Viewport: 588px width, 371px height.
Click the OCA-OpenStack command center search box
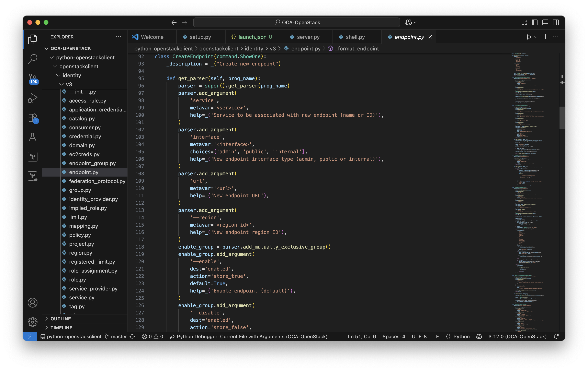tap(296, 22)
